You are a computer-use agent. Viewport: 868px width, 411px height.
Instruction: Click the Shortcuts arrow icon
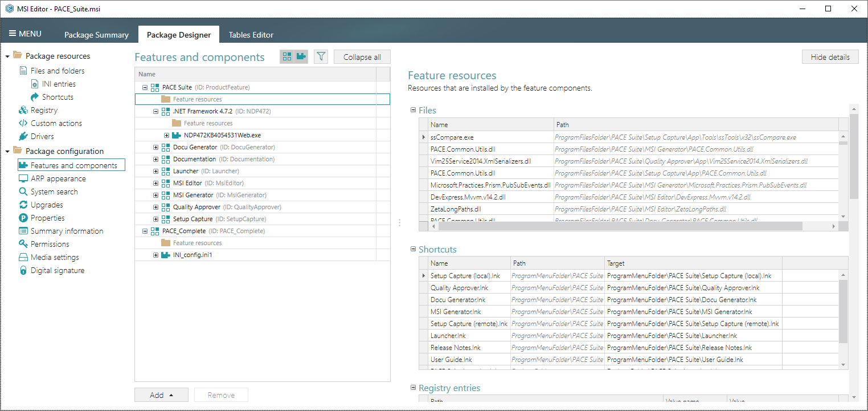tap(34, 97)
